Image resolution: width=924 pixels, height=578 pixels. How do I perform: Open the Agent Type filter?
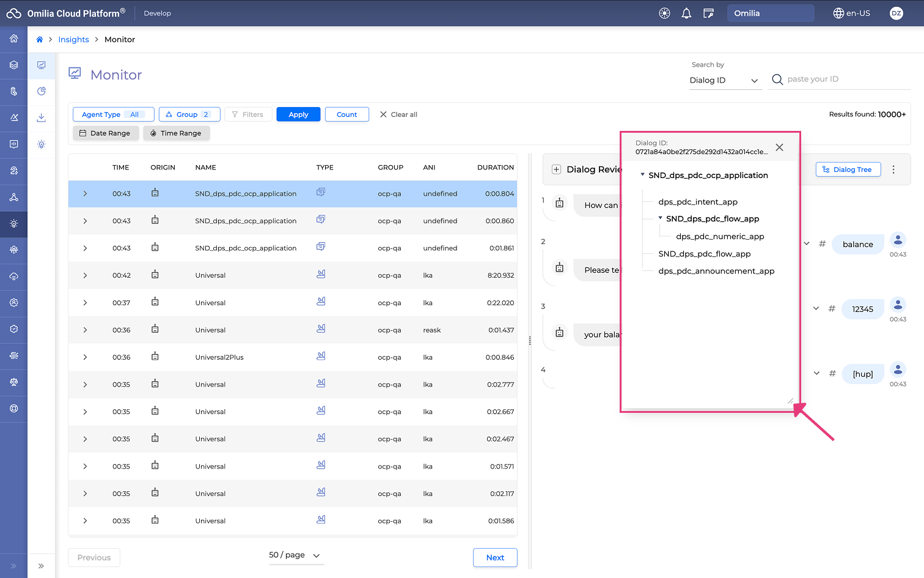tap(113, 114)
